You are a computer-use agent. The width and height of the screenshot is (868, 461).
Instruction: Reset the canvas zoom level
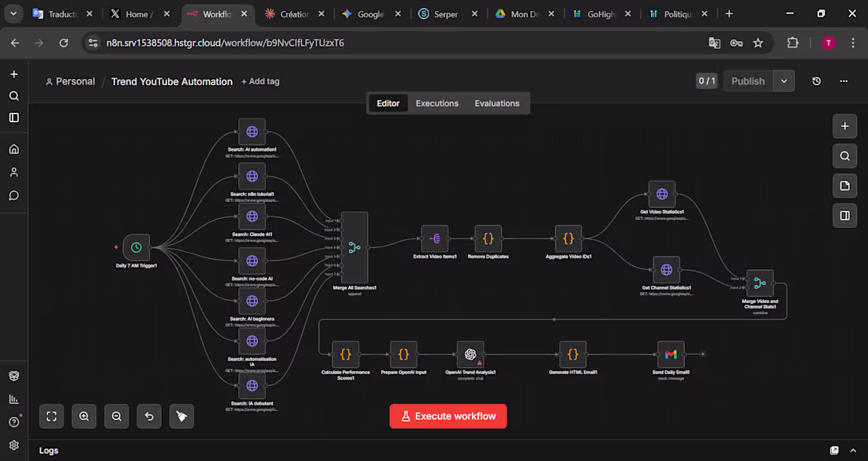click(x=149, y=416)
